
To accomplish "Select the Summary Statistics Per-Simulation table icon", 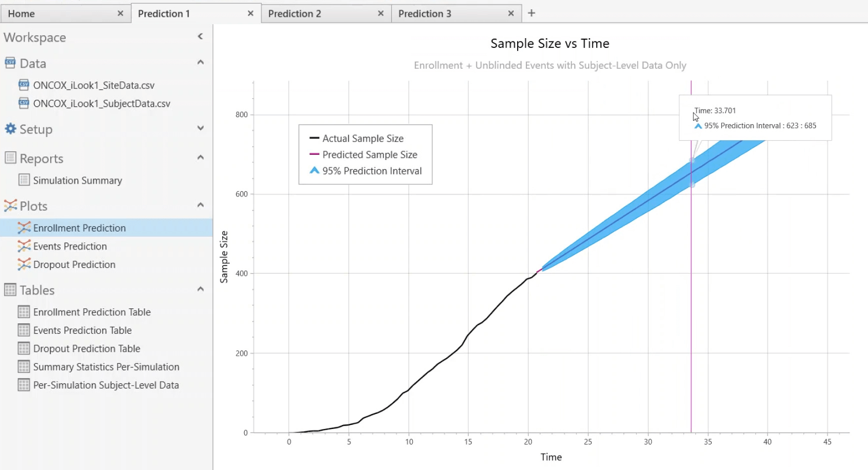I will [x=23, y=367].
